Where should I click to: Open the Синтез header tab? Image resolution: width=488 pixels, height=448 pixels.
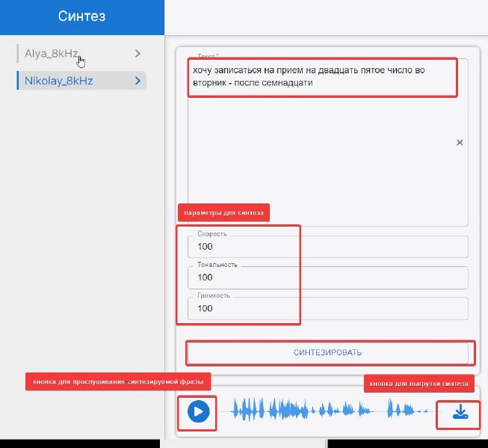(x=81, y=16)
